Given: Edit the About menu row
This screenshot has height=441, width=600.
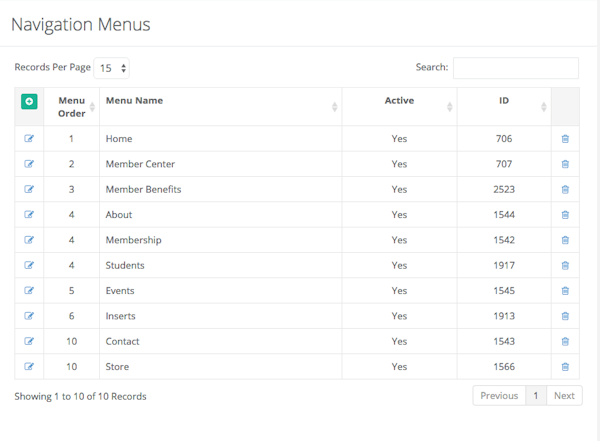Looking at the screenshot, I should [x=29, y=214].
